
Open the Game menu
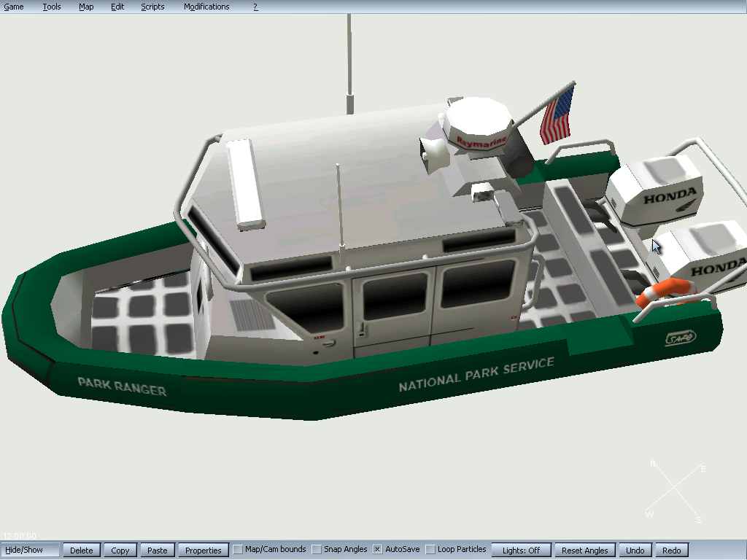tap(14, 7)
